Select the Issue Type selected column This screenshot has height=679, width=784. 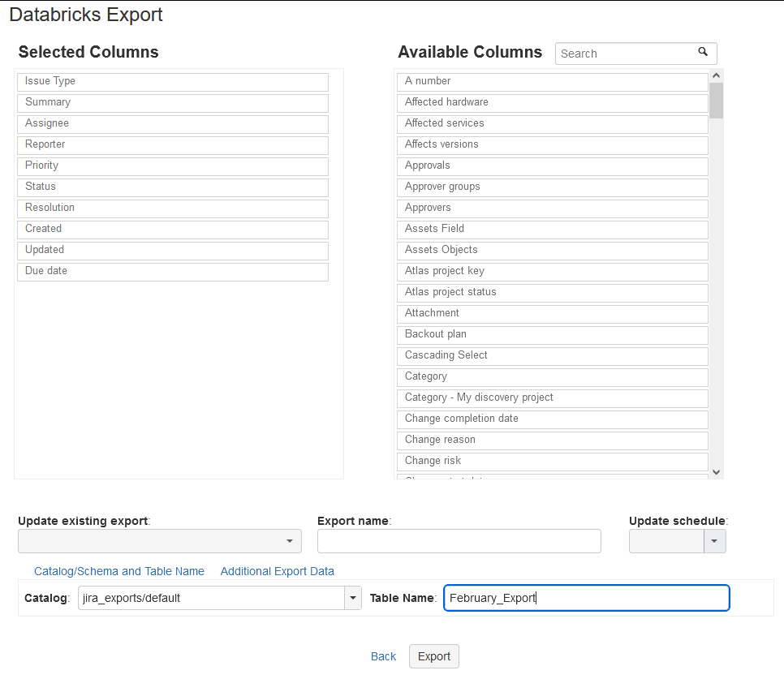(173, 82)
